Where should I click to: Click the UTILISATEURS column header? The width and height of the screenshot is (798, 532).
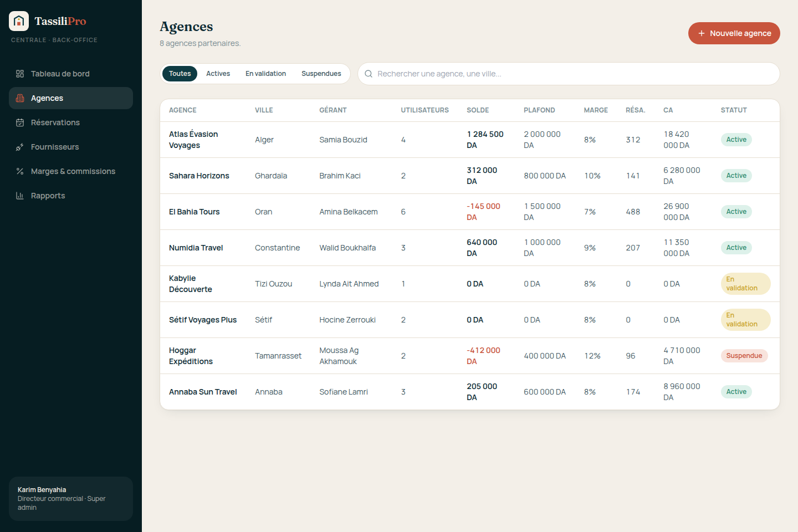click(x=425, y=110)
